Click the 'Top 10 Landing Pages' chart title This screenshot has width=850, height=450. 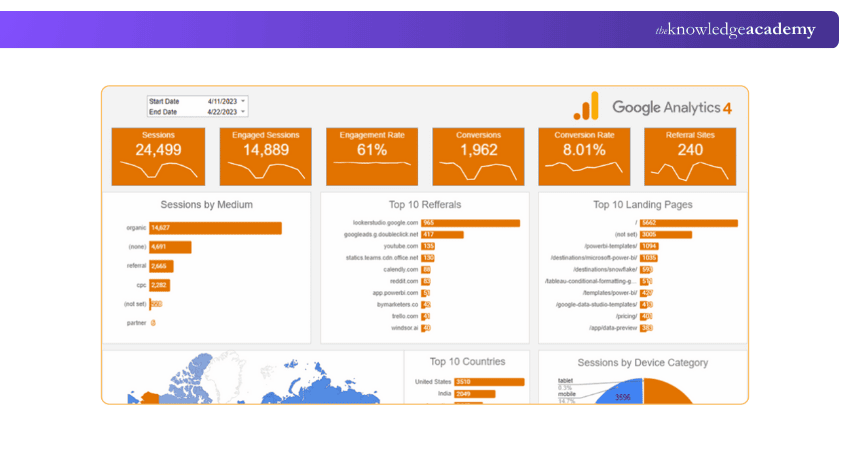[642, 204]
